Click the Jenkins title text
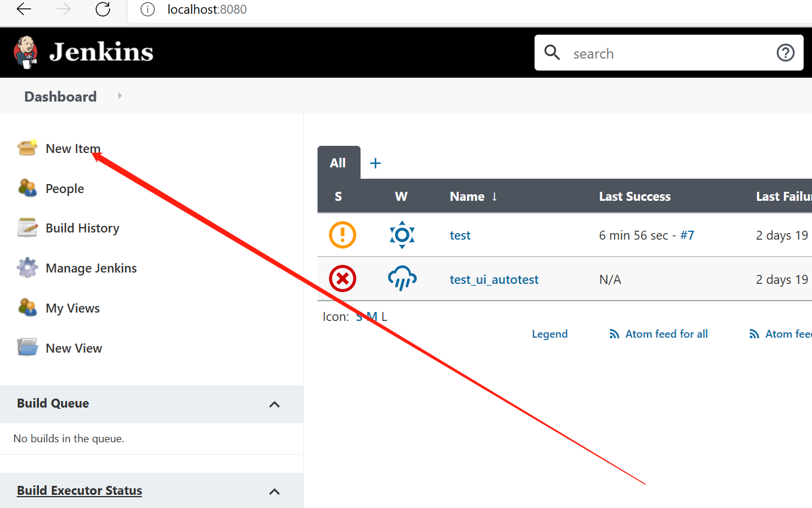812x508 pixels. tap(101, 52)
